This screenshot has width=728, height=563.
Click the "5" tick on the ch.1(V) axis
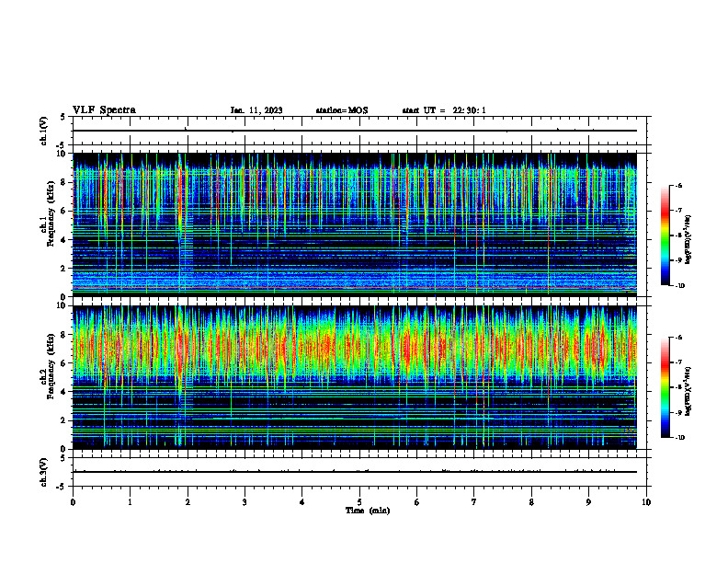click(64, 117)
